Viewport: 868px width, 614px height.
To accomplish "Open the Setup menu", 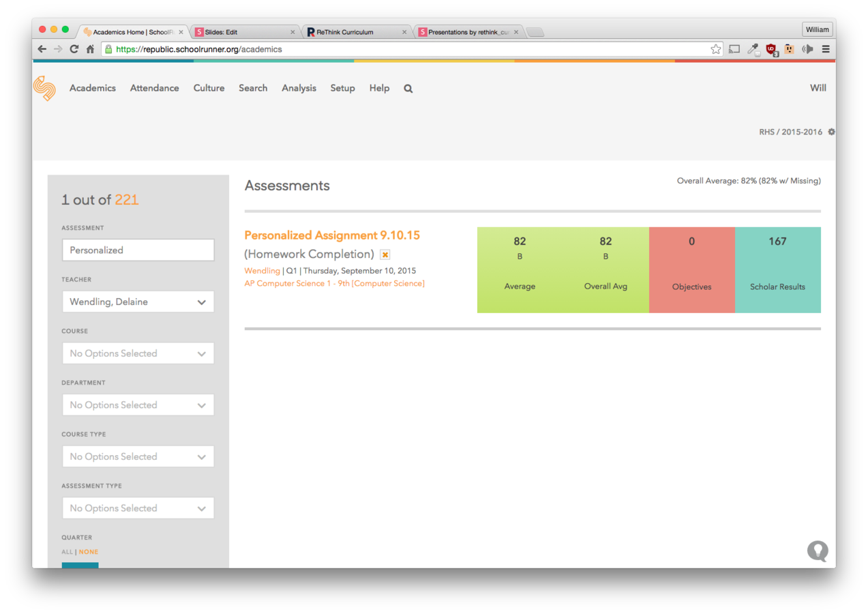I will pos(342,88).
